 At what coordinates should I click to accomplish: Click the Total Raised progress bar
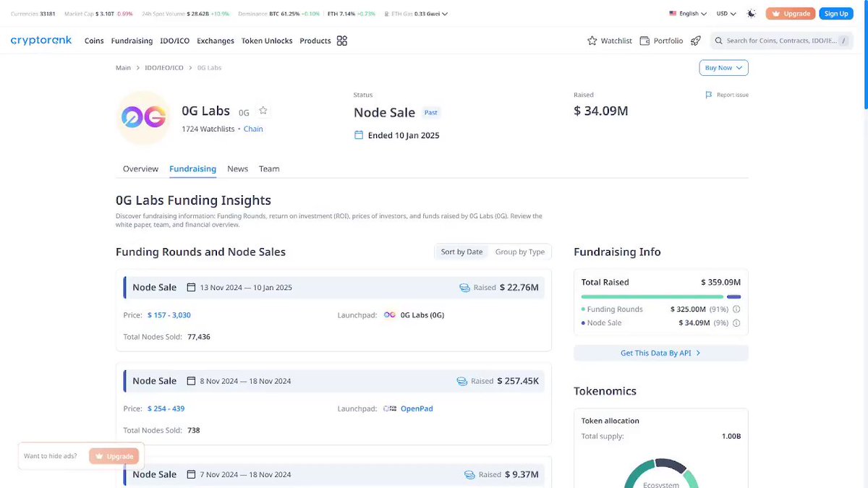pos(661,296)
